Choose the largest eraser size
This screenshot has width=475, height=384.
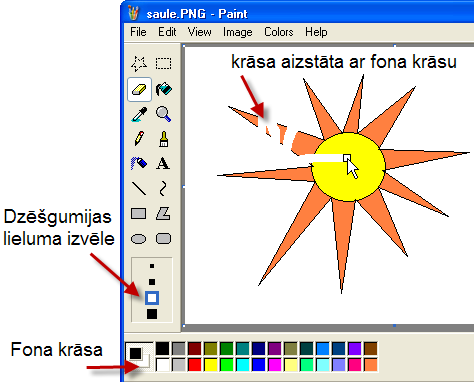tap(152, 314)
